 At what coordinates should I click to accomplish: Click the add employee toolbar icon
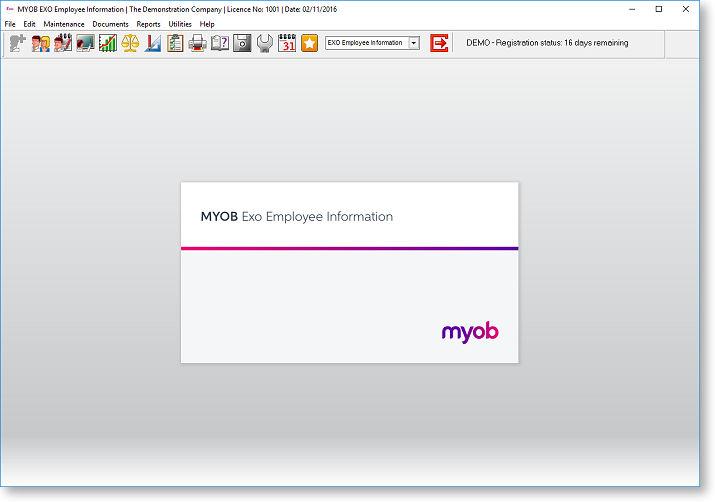[17, 43]
